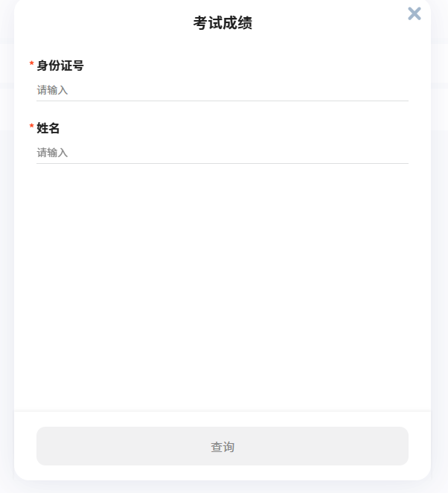448x493 pixels.
Task: Close the 考试成绩 dialog with the X icon
Action: [415, 13]
